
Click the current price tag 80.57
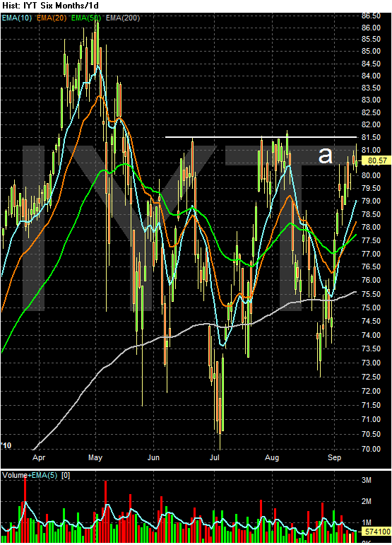click(376, 160)
